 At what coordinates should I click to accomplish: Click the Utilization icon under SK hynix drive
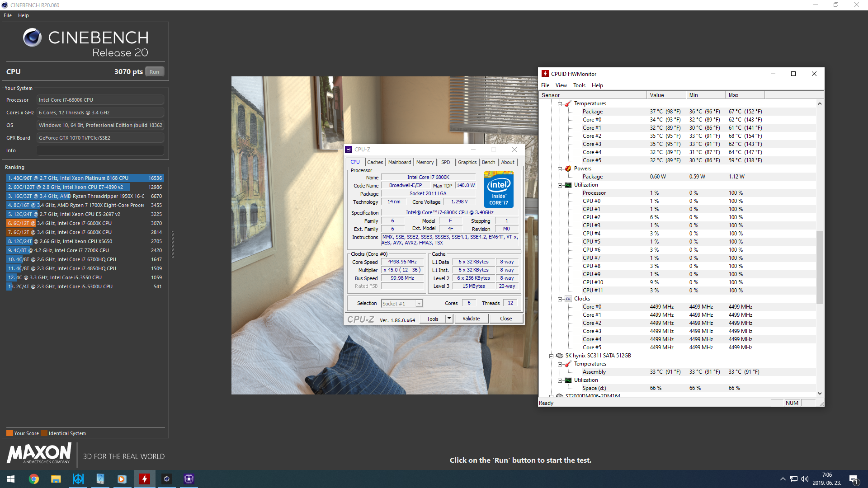click(x=568, y=380)
